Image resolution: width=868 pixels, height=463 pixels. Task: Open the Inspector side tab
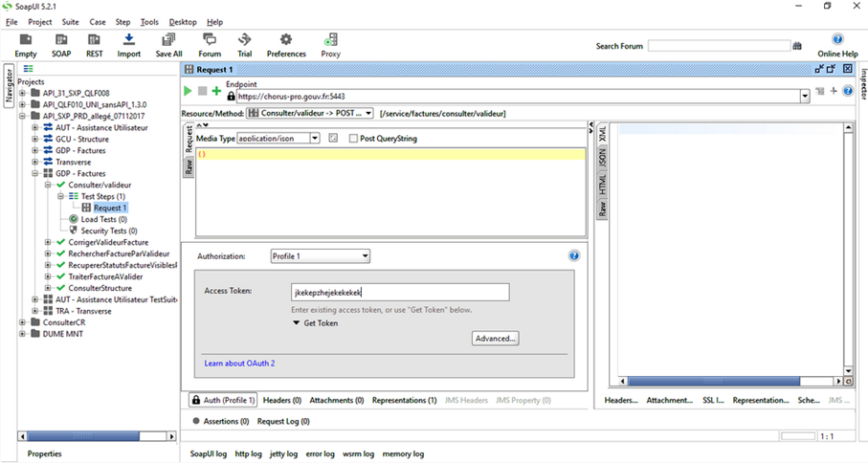click(863, 84)
